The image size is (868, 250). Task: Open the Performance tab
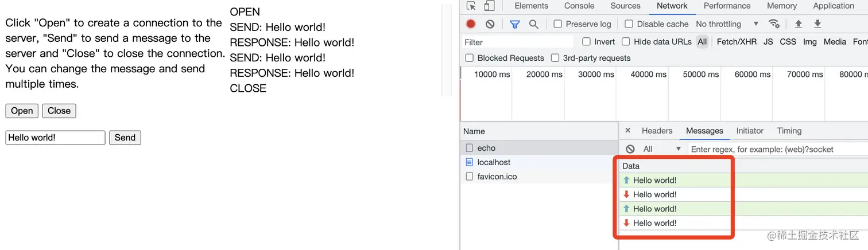click(x=727, y=6)
